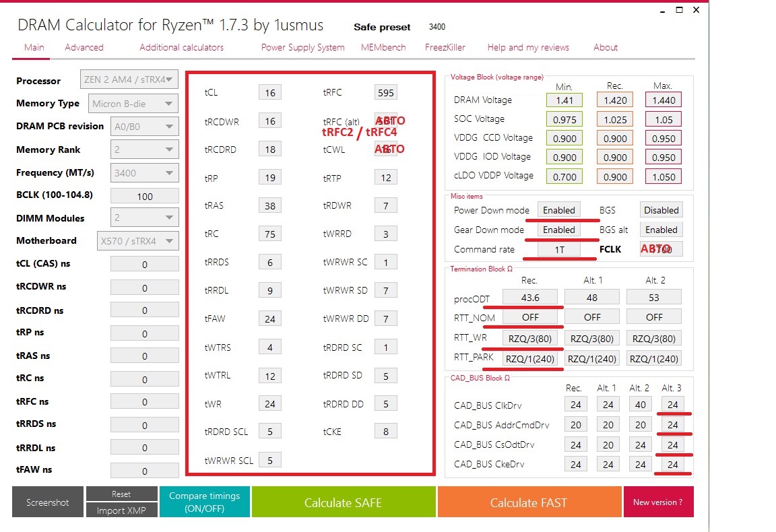Viewport: 776px width, 532px height.
Task: Expand the DIMM Modules dropdown
Action: pyautogui.click(x=144, y=218)
